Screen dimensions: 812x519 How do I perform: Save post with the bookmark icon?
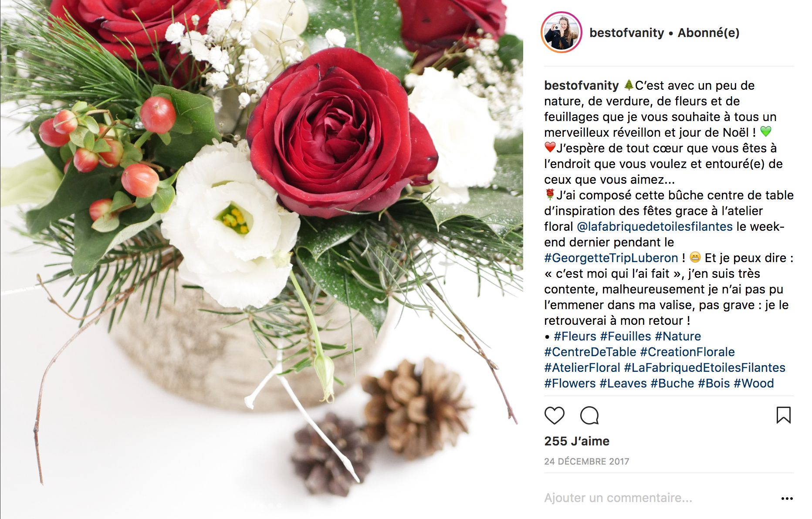coord(783,415)
